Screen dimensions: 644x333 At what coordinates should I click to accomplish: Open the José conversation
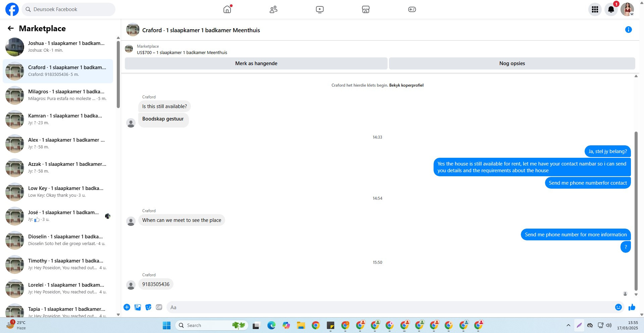[x=58, y=216]
